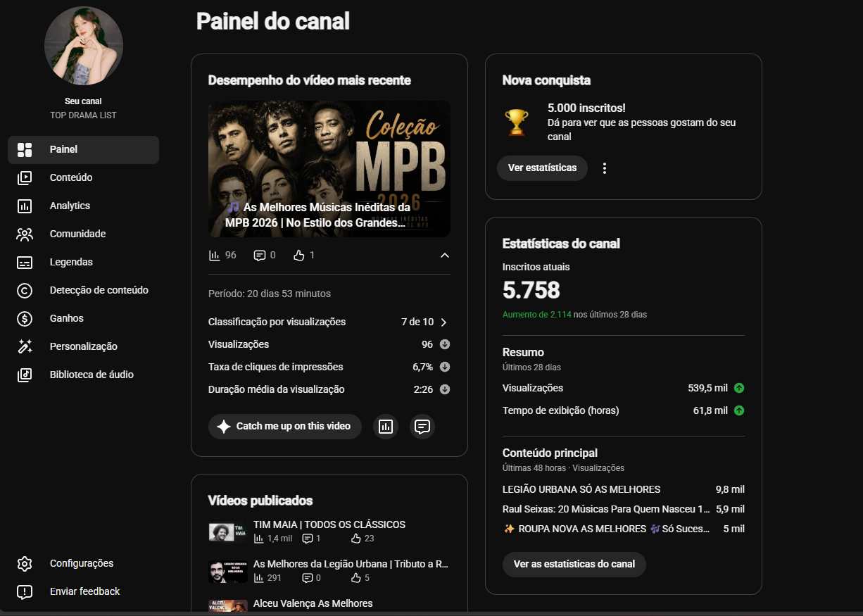Open Legendas section in sidebar
Viewport: 863px width, 616px height.
[x=83, y=263]
